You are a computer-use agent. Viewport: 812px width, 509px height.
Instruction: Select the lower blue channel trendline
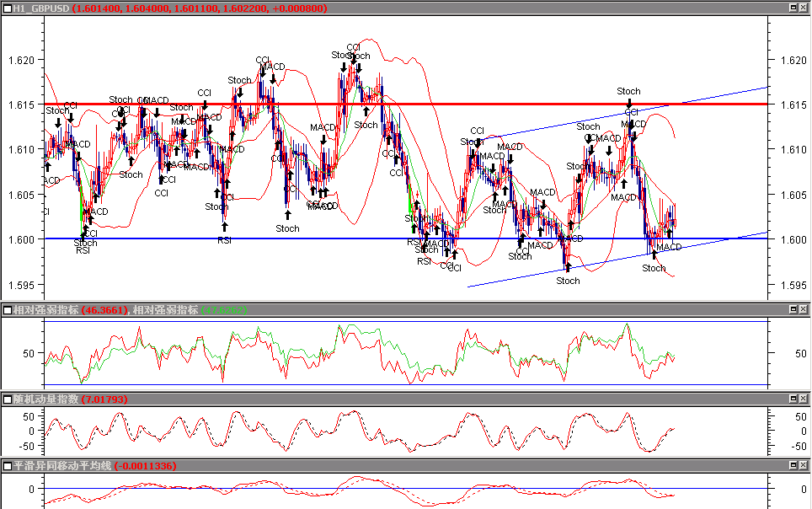click(x=617, y=260)
